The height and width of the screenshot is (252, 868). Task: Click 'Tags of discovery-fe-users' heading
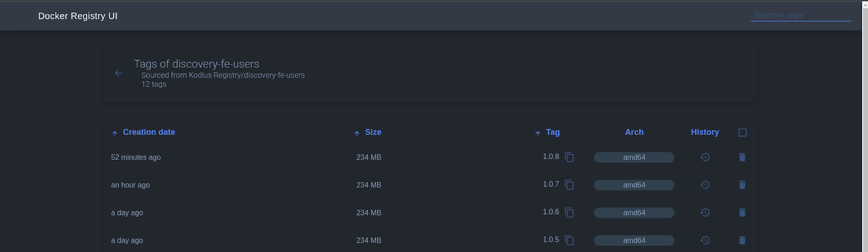point(196,64)
